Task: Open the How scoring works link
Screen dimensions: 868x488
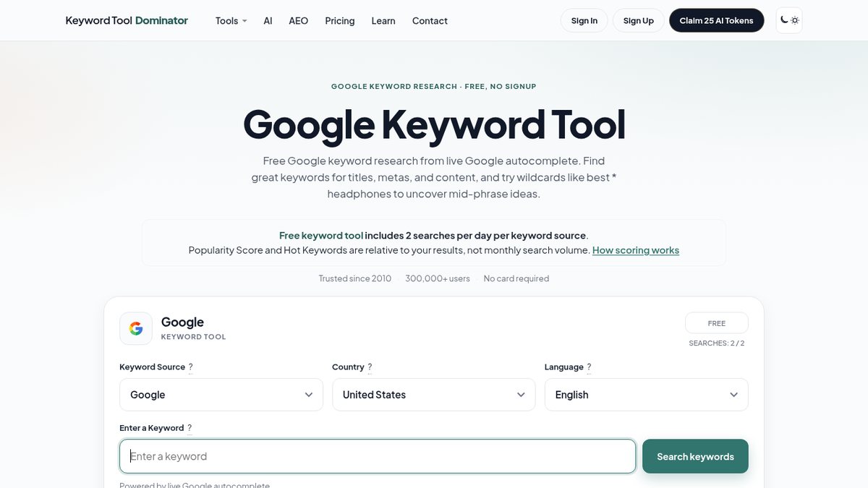Action: click(x=636, y=250)
